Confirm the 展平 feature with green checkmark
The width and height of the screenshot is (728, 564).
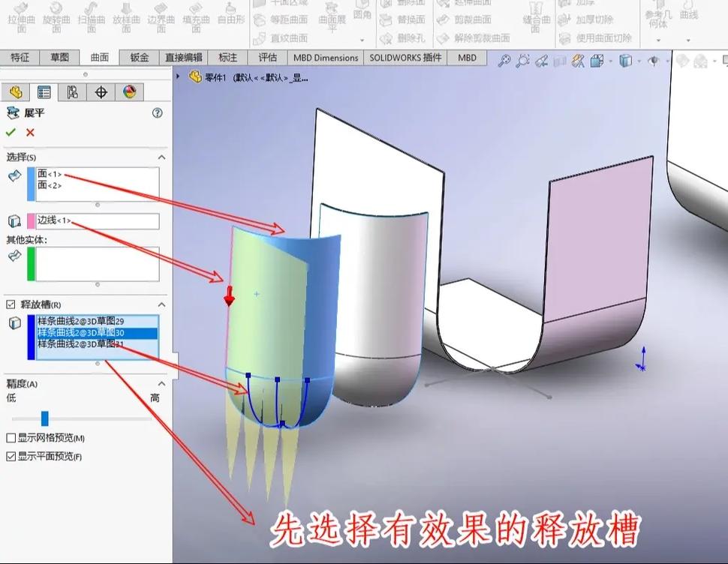click(10, 133)
